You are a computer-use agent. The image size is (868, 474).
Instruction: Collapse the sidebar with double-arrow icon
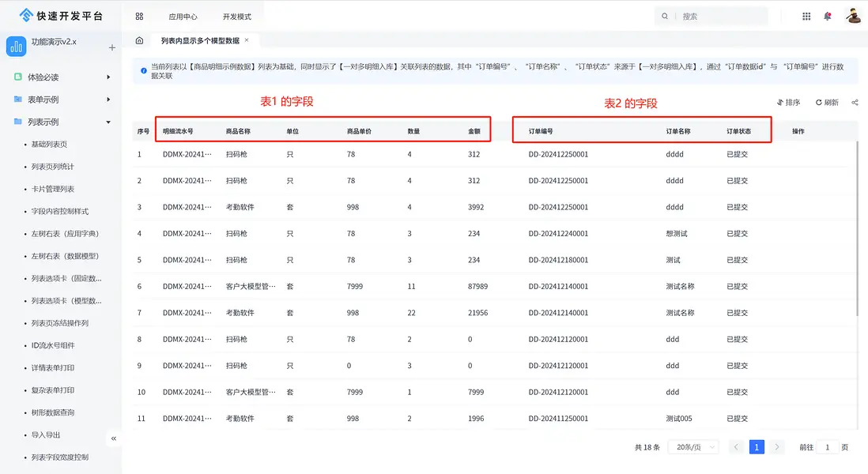(x=114, y=438)
